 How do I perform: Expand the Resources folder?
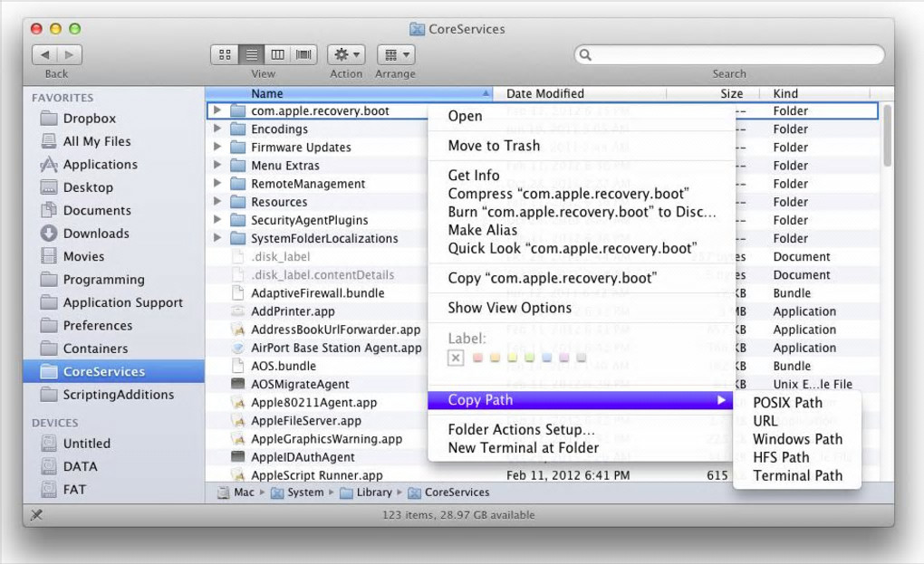217,201
